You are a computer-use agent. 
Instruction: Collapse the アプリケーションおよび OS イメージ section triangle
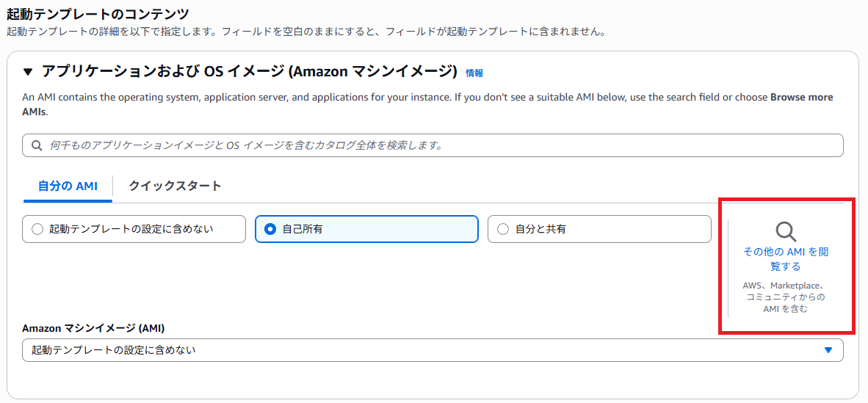coord(28,72)
